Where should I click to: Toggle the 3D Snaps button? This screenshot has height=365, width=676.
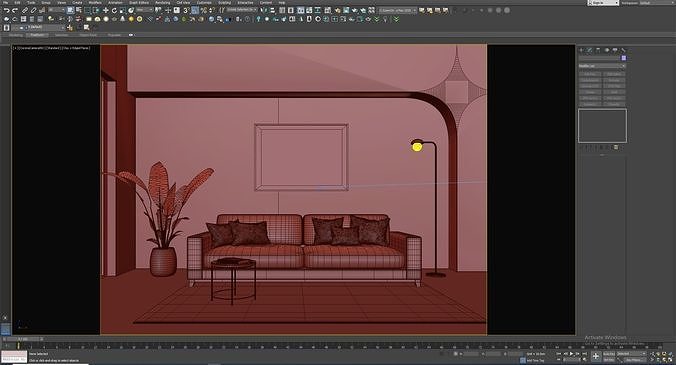click(x=186, y=10)
